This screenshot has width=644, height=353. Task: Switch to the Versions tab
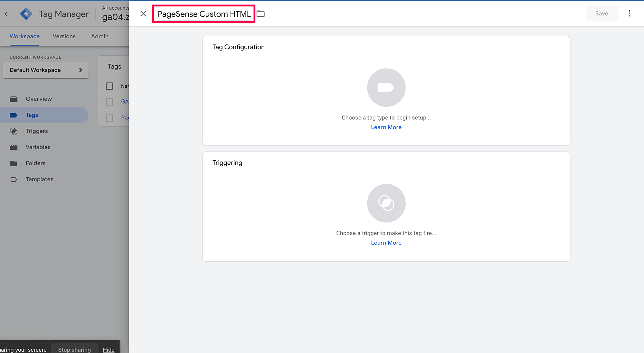click(x=64, y=36)
